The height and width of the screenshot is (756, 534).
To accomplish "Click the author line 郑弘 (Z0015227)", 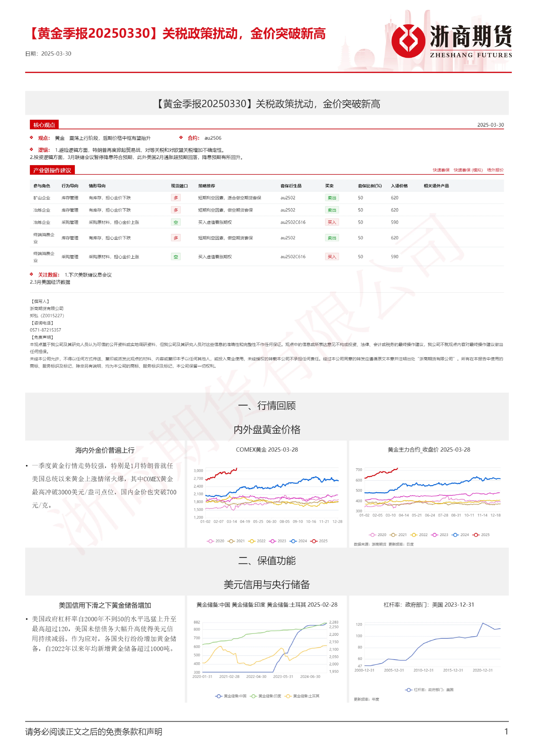I will pyautogui.click(x=47, y=315).
